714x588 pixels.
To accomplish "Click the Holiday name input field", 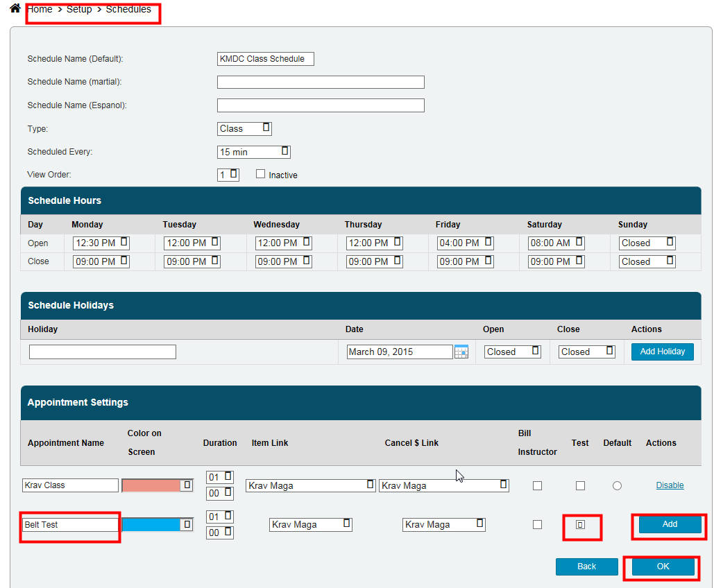I will pos(103,352).
